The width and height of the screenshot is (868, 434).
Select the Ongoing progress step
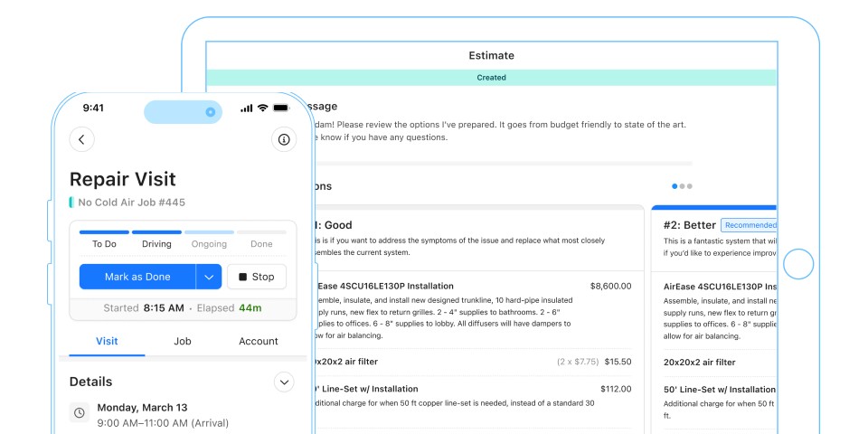click(209, 239)
